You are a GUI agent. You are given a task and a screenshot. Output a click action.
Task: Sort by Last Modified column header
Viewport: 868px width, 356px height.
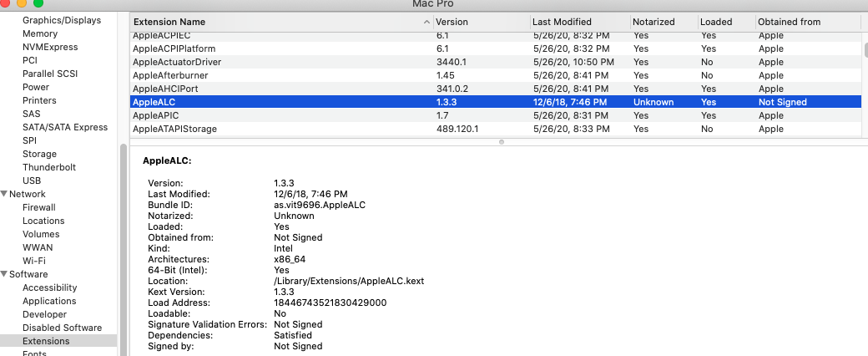pos(579,23)
